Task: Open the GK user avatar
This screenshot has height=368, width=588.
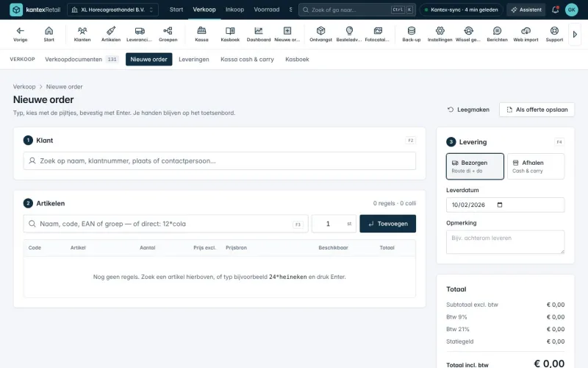Action: (572, 10)
